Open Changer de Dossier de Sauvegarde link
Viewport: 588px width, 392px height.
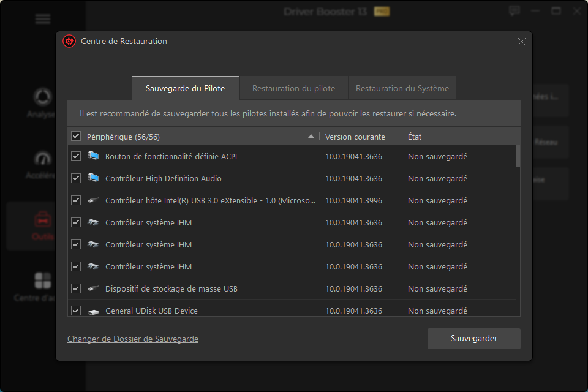(133, 339)
